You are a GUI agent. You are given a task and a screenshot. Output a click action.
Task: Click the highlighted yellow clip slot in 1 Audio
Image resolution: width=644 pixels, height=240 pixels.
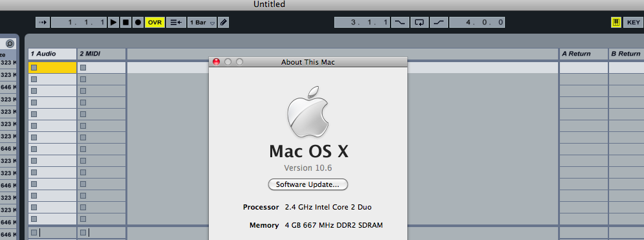[52, 67]
